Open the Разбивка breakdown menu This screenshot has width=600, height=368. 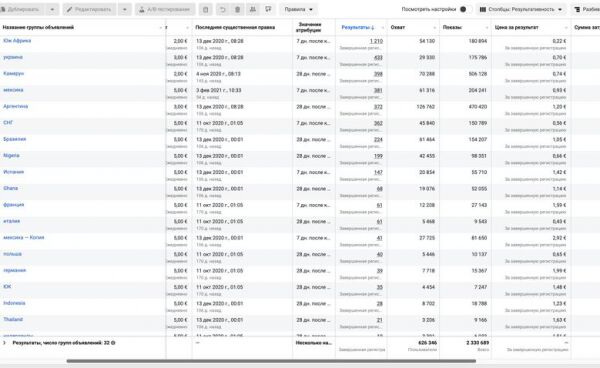[x=585, y=9]
